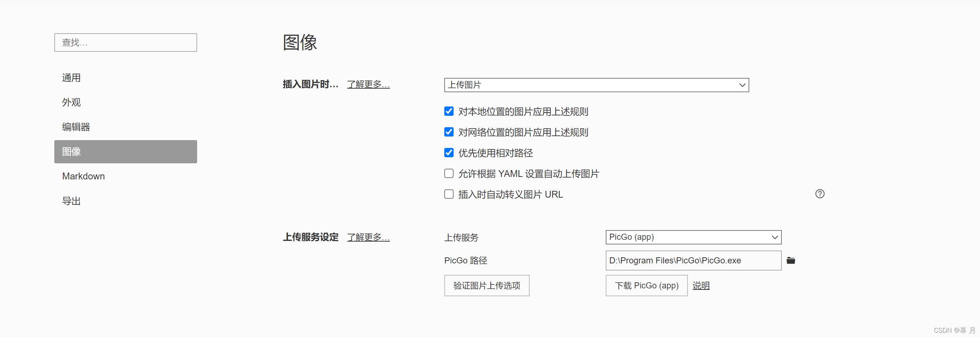Image resolution: width=980 pixels, height=337 pixels.
Task: Select the 图像 settings section
Action: (x=126, y=152)
